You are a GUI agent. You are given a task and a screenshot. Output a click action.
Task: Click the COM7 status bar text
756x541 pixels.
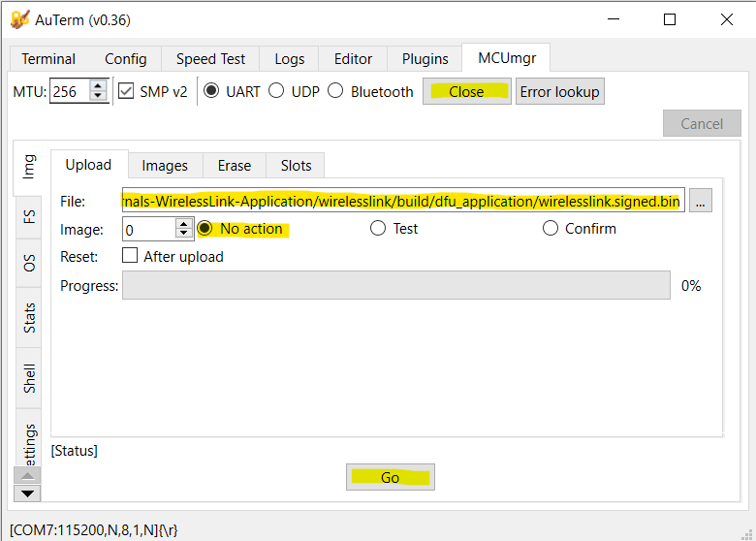94,530
